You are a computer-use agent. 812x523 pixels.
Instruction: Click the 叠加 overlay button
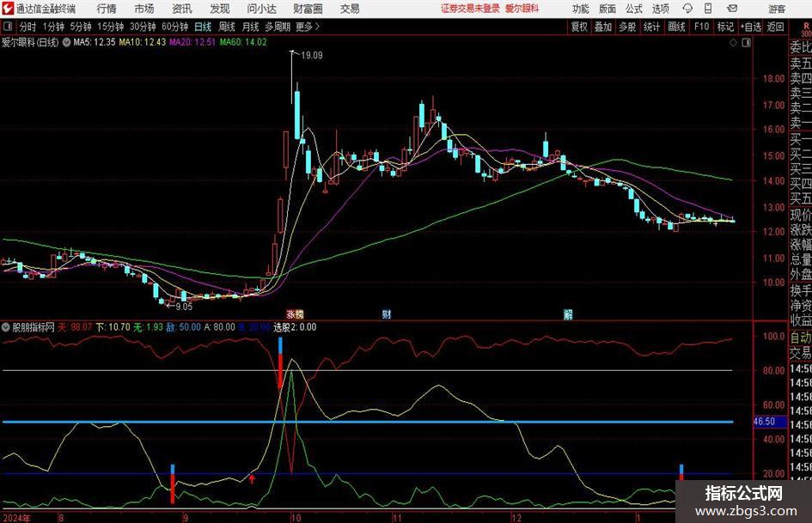click(x=603, y=27)
